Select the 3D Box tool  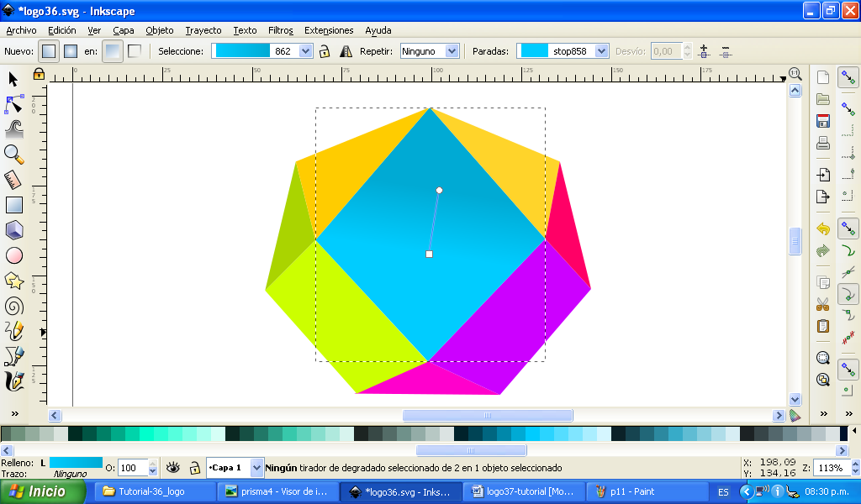(x=13, y=230)
